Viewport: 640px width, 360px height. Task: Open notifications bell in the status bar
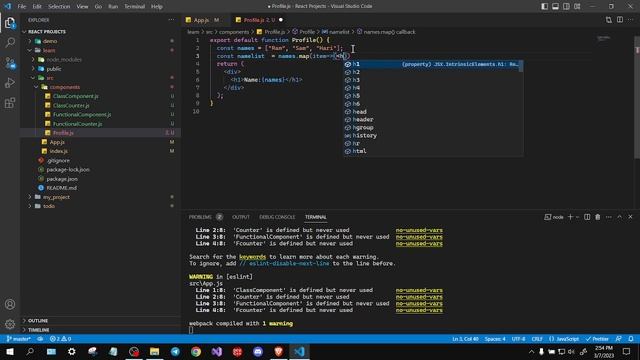click(631, 339)
